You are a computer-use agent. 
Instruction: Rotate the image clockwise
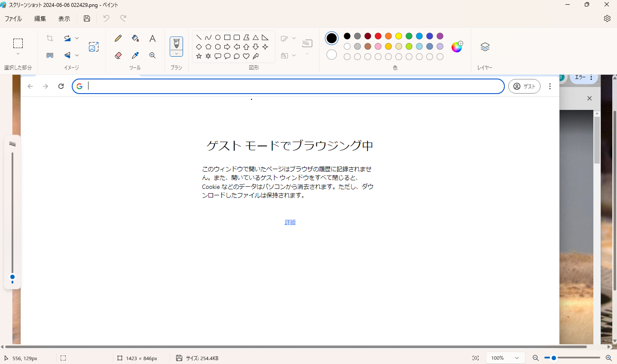tap(68, 38)
